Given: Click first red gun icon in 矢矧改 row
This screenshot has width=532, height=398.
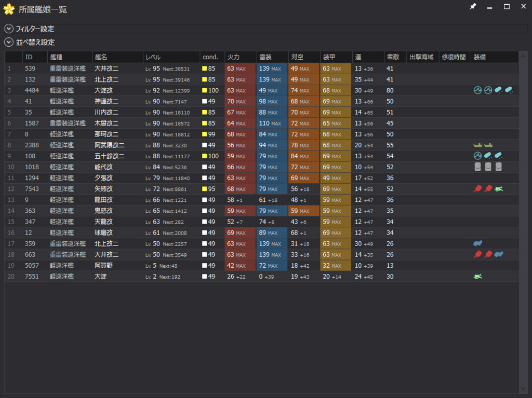Looking at the screenshot, I should coord(478,189).
